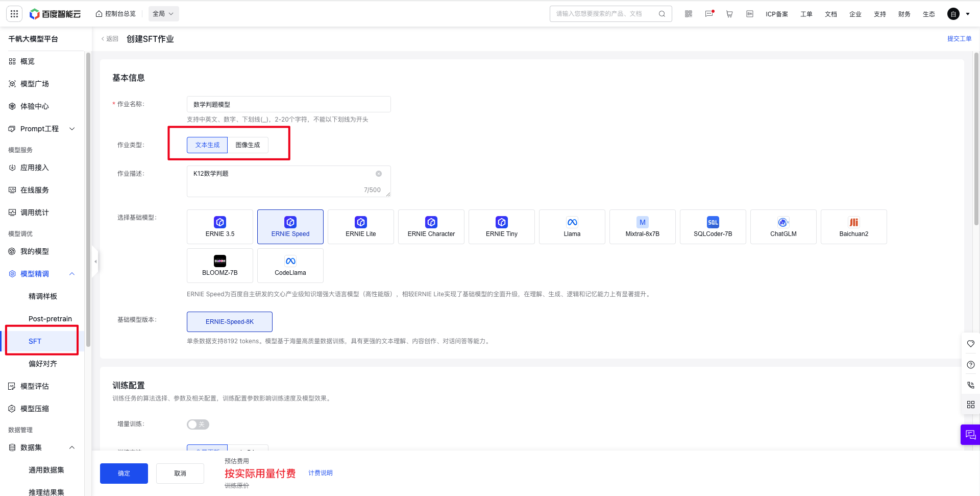Choose ERNIE Speed base model
Image resolution: width=980 pixels, height=496 pixels.
click(290, 227)
